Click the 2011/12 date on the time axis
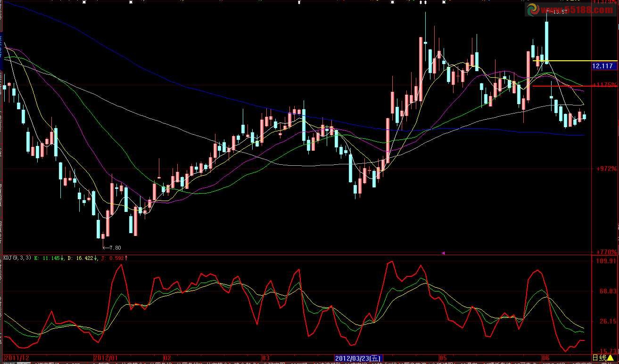The image size is (619, 364). tap(17, 358)
